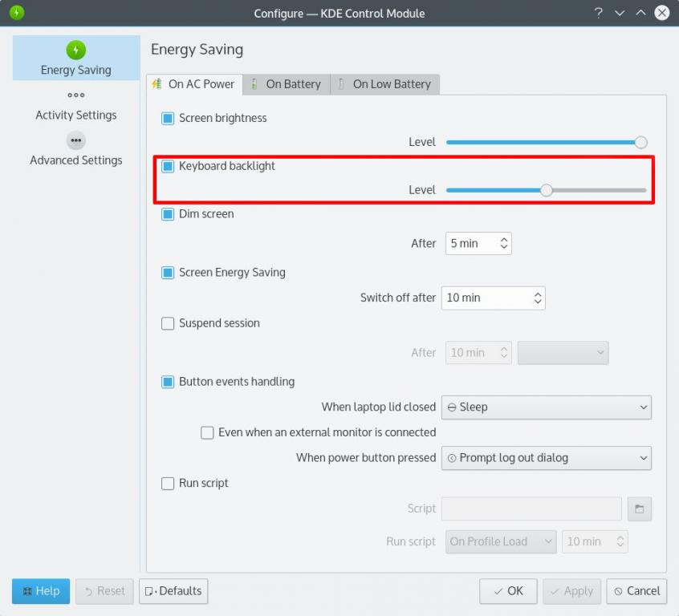Enable the Run script checkbox
This screenshot has width=679, height=616.
pos(168,483)
